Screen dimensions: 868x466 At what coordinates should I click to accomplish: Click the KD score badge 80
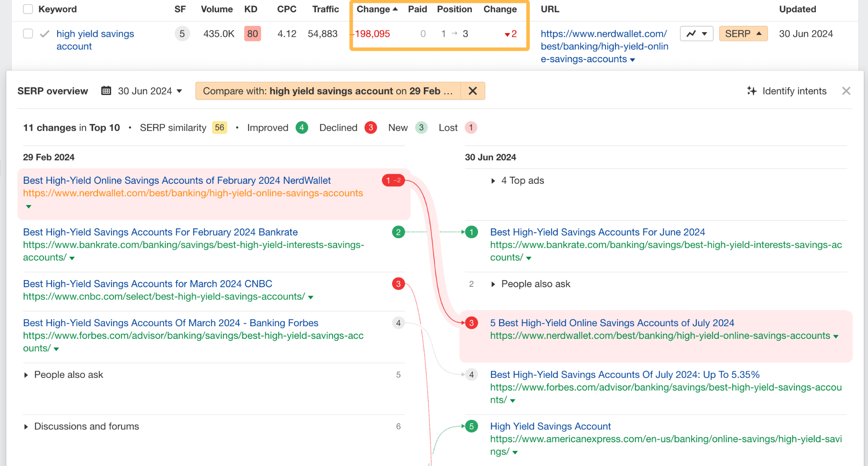pos(253,34)
